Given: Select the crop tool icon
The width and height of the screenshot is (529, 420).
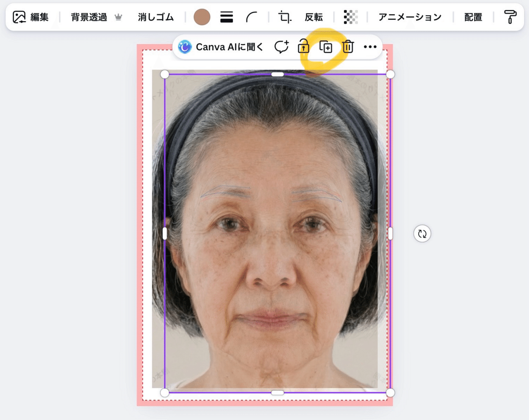Looking at the screenshot, I should [x=284, y=17].
